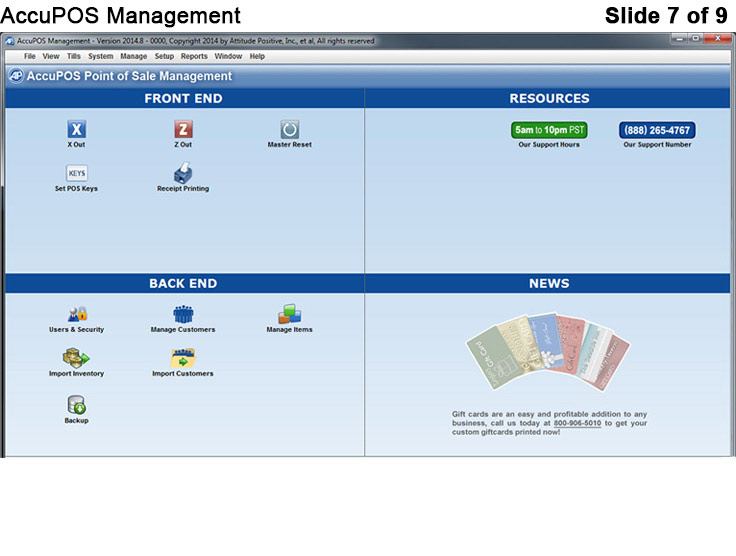The height and width of the screenshot is (556, 736).
Task: Maximize the AccuPOS Management window
Action: [x=696, y=38]
